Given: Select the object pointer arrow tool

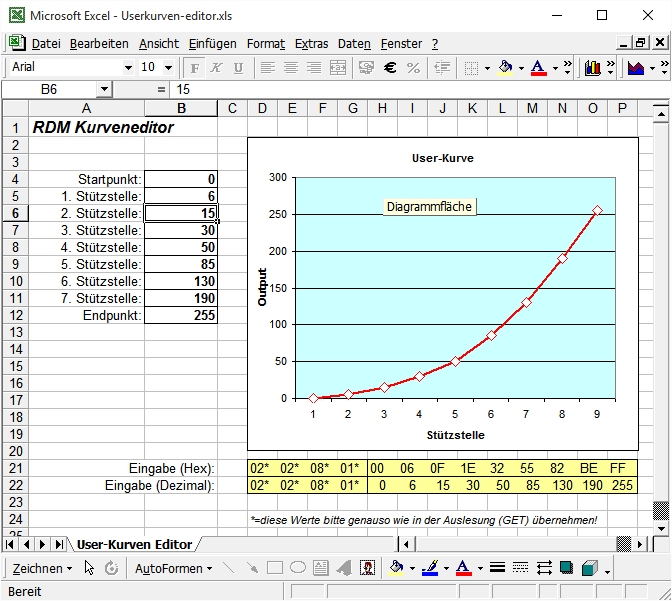Looking at the screenshot, I should click(89, 568).
